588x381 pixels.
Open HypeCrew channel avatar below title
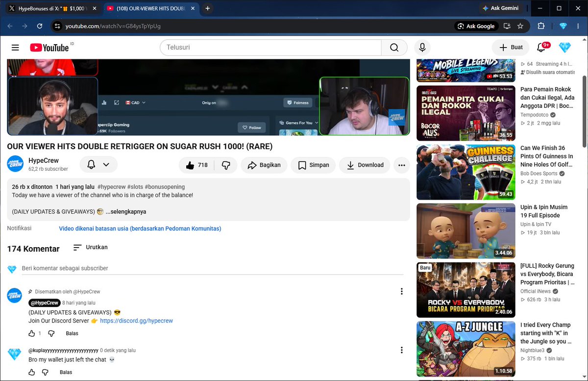15,164
